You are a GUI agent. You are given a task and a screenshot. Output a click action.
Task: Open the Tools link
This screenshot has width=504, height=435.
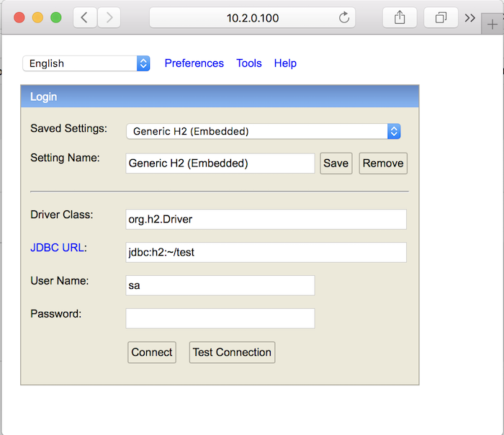pyautogui.click(x=249, y=63)
